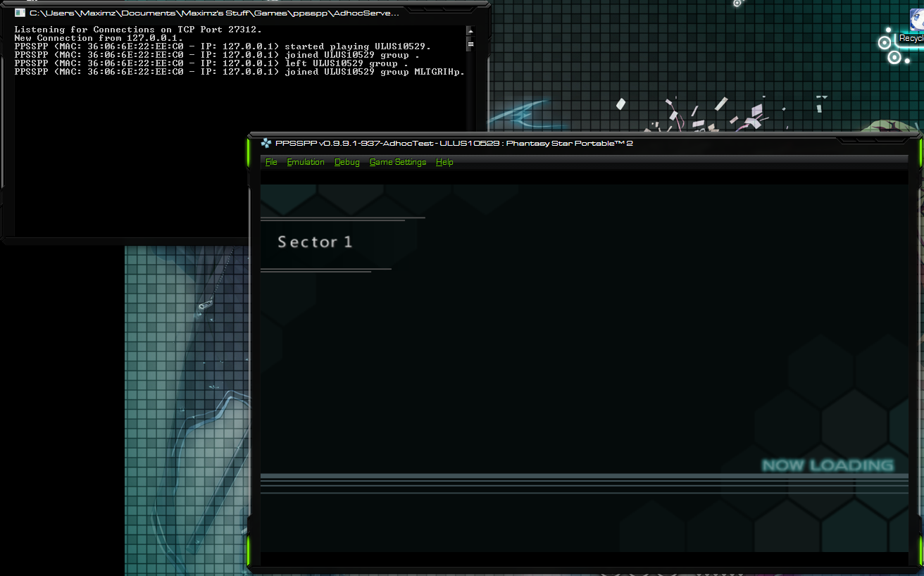Click the 'group MLTGRIHp' console line
Image resolution: width=924 pixels, height=576 pixels.
(239, 72)
